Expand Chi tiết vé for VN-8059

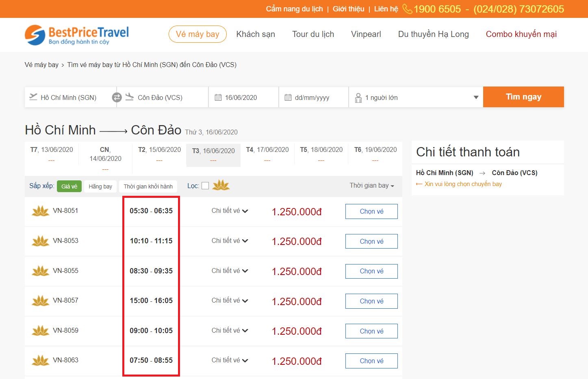pos(230,331)
